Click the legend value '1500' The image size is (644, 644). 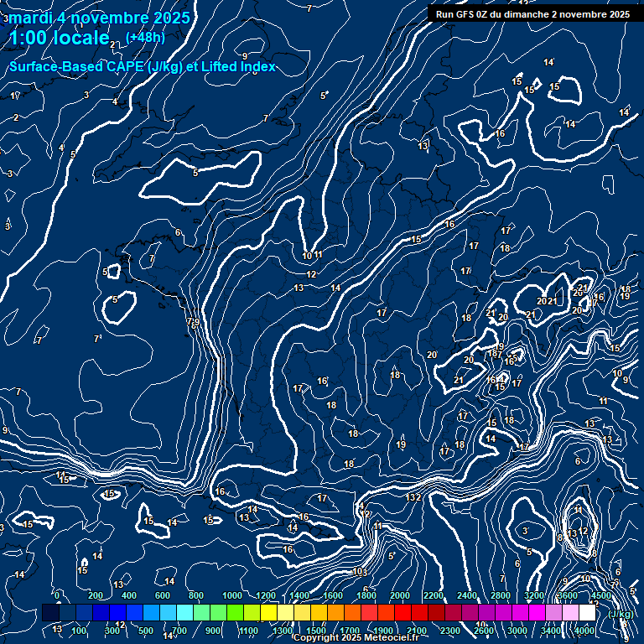[x=316, y=631]
